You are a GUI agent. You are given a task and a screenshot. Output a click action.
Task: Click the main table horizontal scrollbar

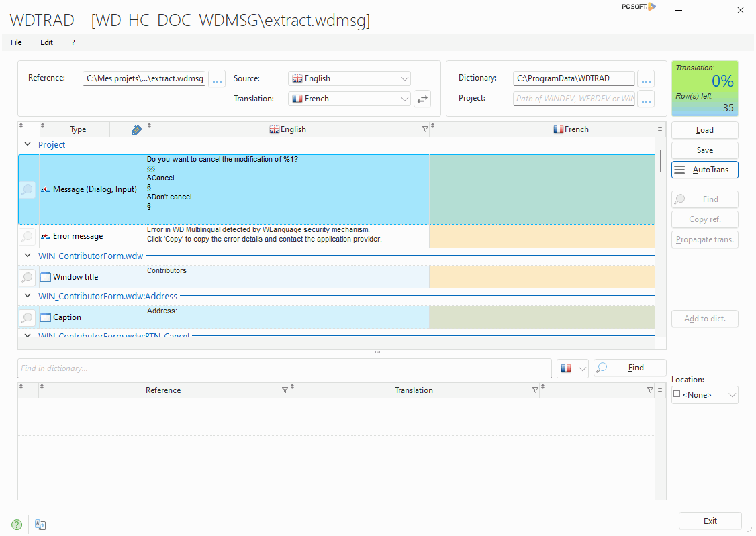point(283,343)
